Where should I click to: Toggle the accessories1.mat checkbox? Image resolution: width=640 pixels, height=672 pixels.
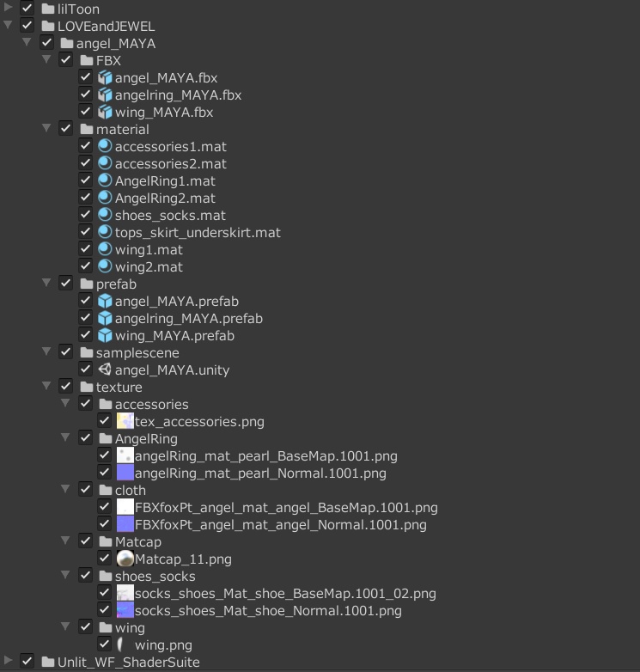[85, 146]
